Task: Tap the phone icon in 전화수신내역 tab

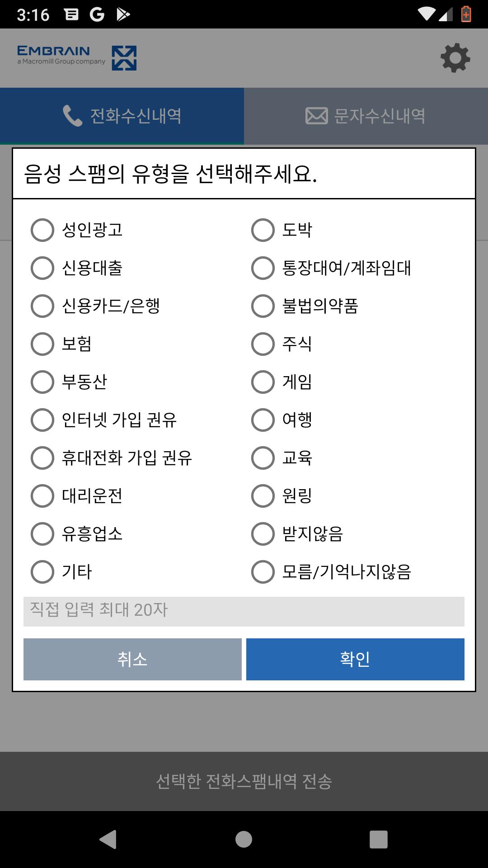Action: [72, 116]
